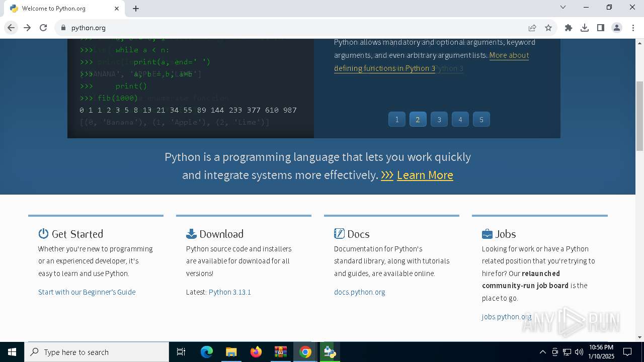Click the Get Started heading
Viewport: 644px width, 362px height.
[x=77, y=234]
